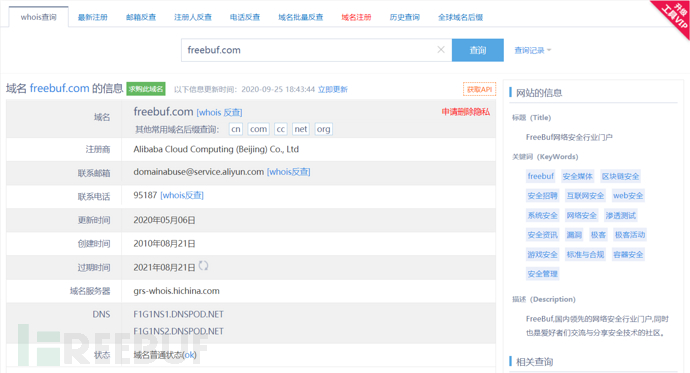Click the green 求购此域名 button

(x=146, y=89)
